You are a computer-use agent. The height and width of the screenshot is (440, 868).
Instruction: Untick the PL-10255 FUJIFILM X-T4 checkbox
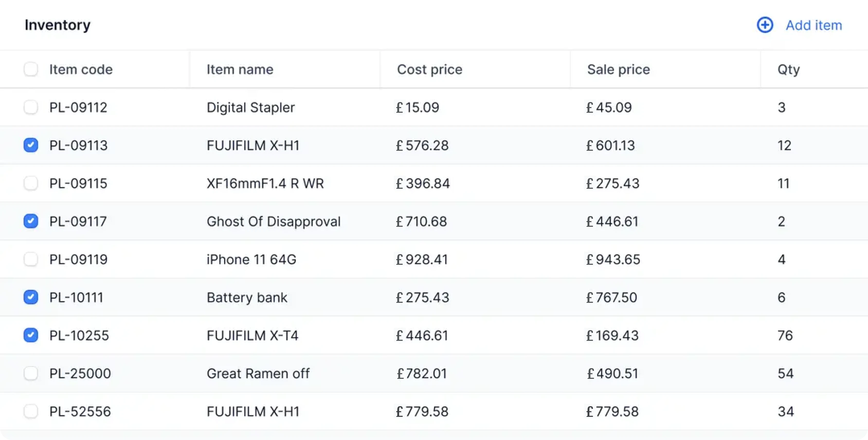31,335
